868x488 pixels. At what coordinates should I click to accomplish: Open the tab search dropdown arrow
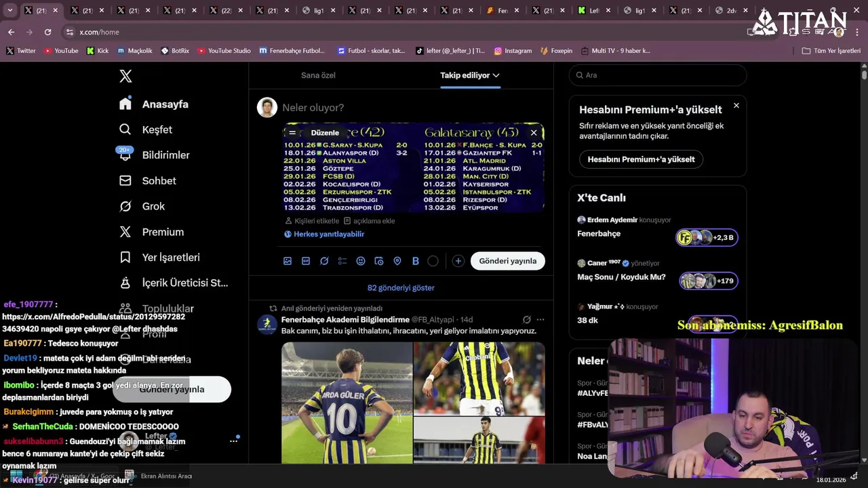pyautogui.click(x=9, y=10)
